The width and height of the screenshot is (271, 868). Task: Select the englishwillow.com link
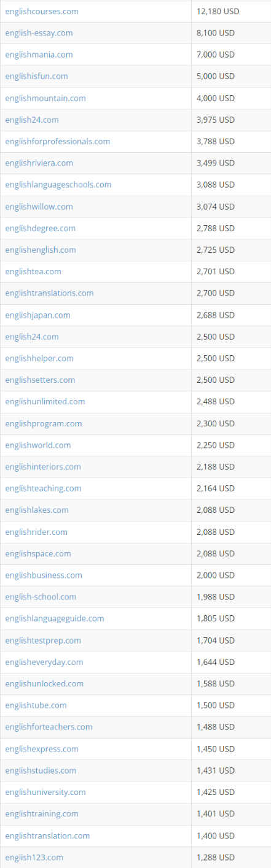[39, 206]
